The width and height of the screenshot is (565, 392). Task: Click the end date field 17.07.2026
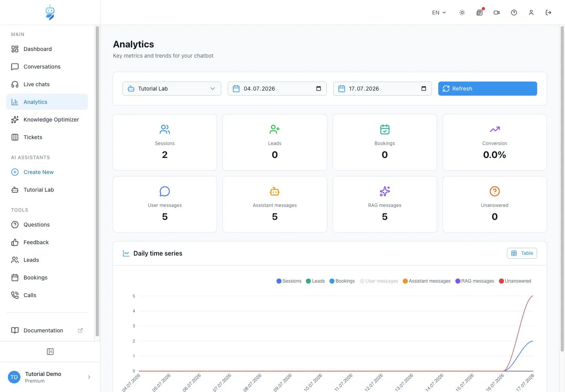point(383,89)
